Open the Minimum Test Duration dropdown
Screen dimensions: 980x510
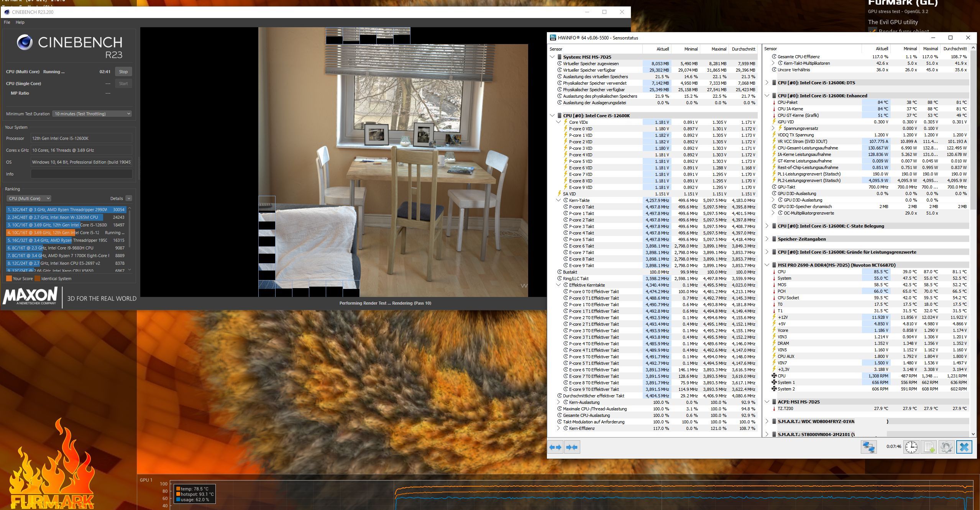(92, 114)
